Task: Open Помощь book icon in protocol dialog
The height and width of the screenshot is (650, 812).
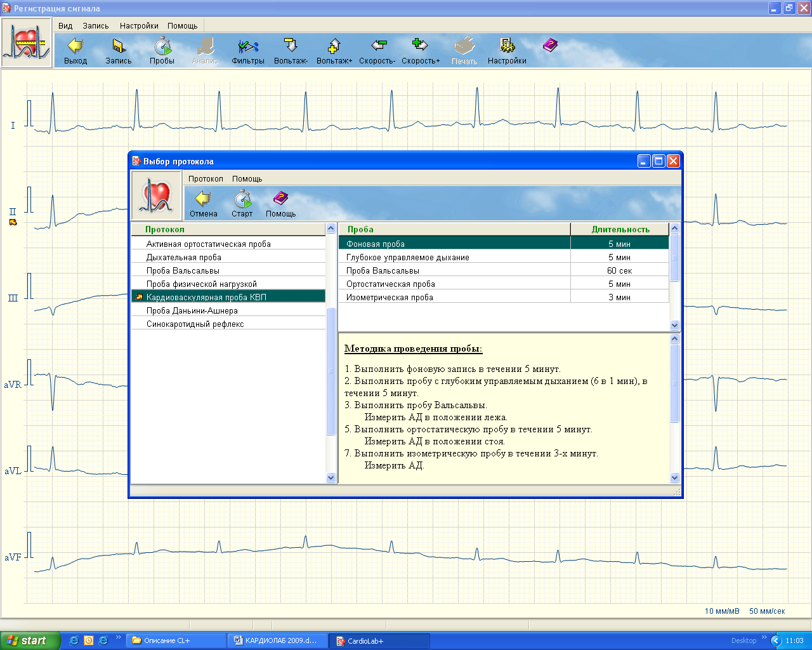Action: (280, 200)
